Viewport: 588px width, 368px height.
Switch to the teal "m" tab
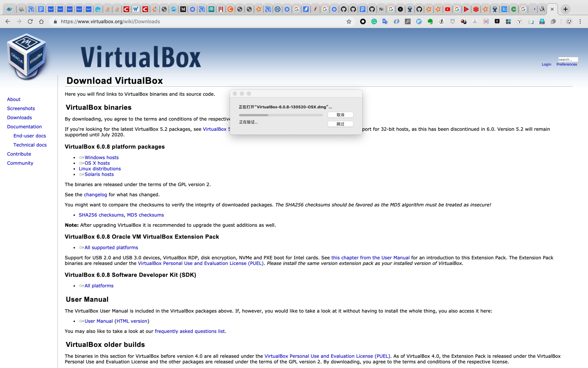click(211, 9)
